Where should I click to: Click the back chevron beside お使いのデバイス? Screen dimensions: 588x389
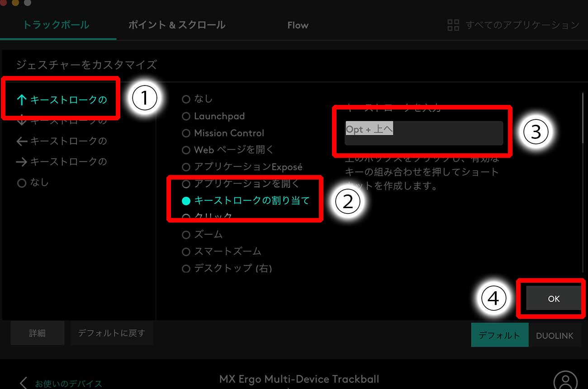tap(24, 383)
